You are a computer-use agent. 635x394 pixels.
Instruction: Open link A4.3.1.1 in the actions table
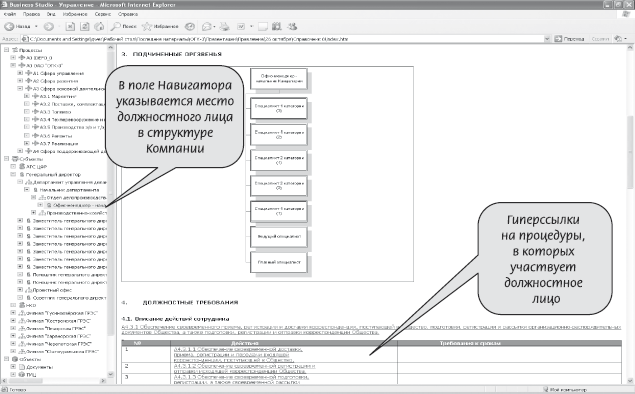239,354
